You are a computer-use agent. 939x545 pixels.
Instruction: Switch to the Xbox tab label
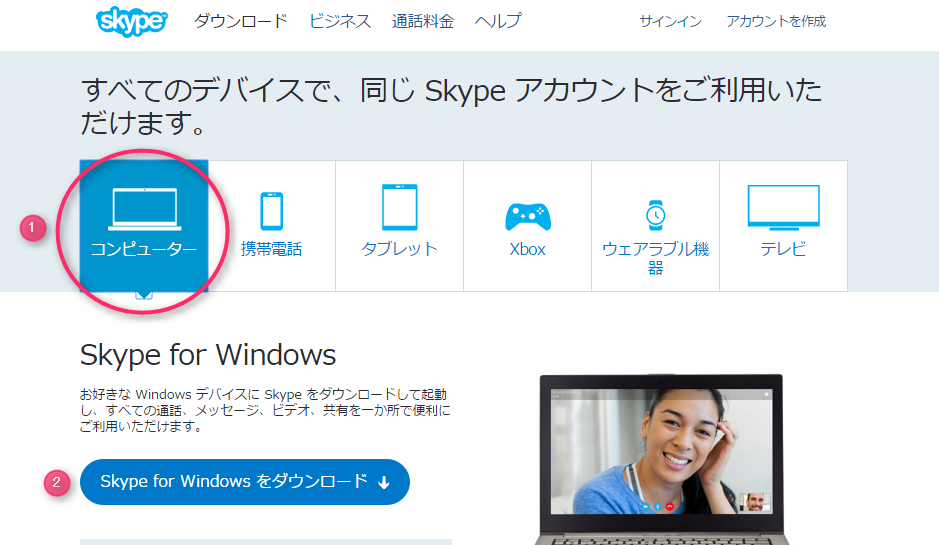coord(528,249)
